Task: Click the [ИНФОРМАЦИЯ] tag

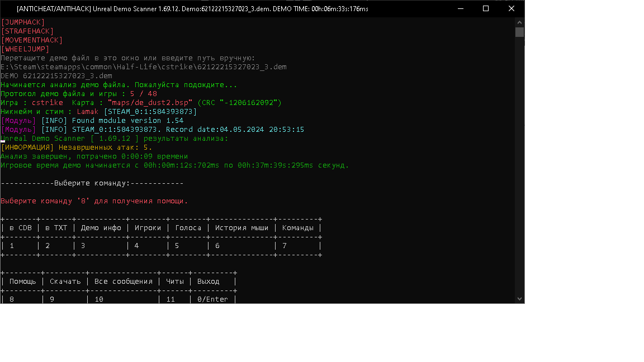Action: [27, 147]
